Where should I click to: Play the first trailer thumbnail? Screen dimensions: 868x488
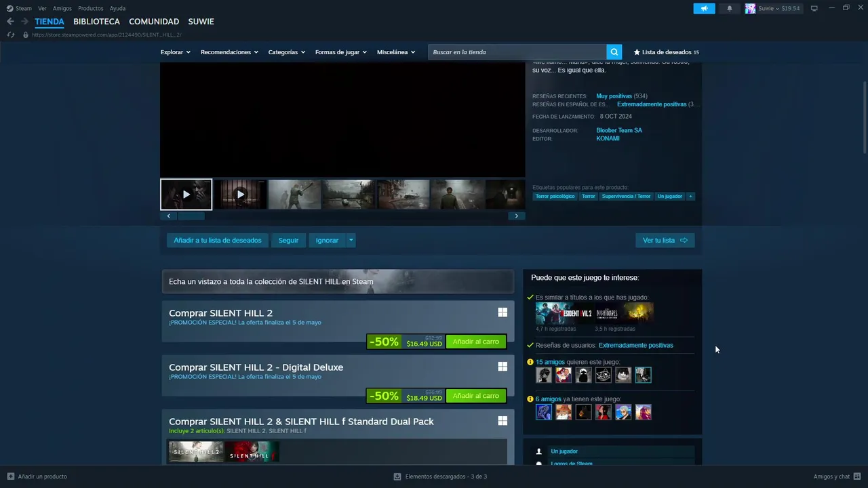point(186,195)
